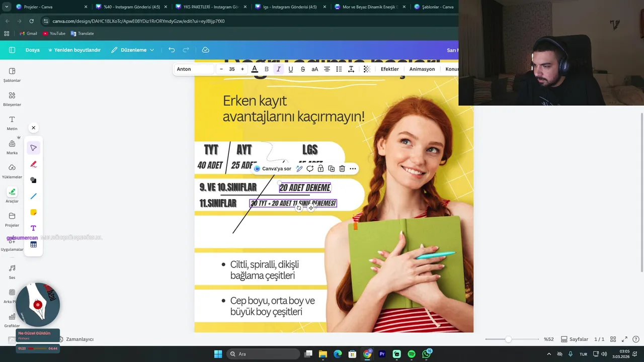Open the %52 zoom level menu
Image resolution: width=644 pixels, height=362 pixels.
coord(549,339)
